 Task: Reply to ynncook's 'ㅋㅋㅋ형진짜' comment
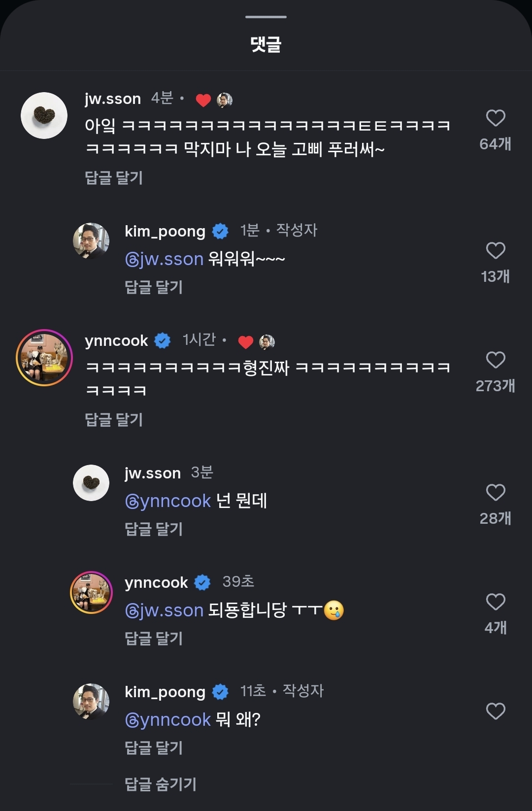click(x=114, y=420)
